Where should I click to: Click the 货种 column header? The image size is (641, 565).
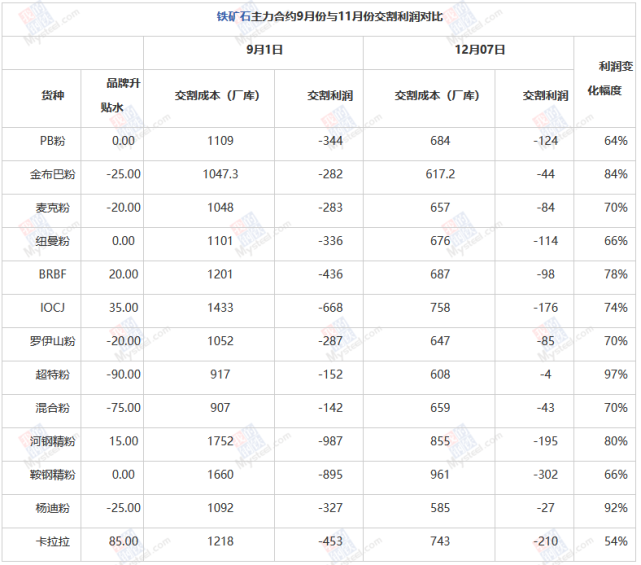[52, 96]
